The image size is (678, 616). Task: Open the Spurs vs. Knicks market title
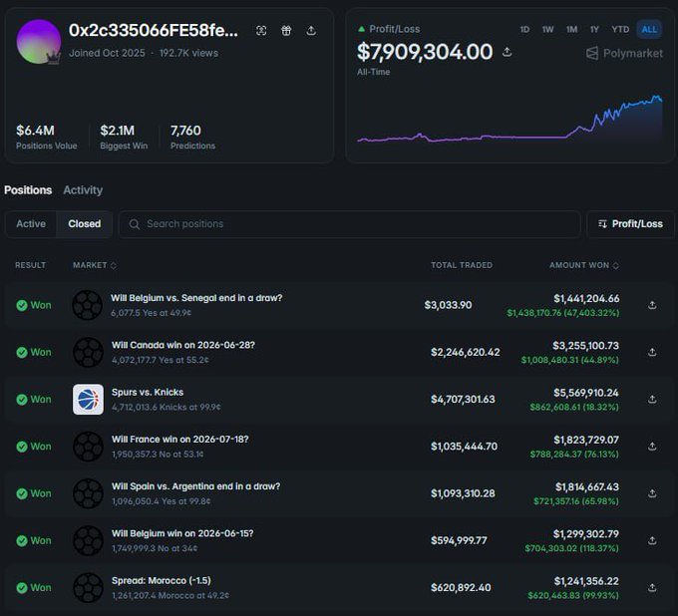148,392
